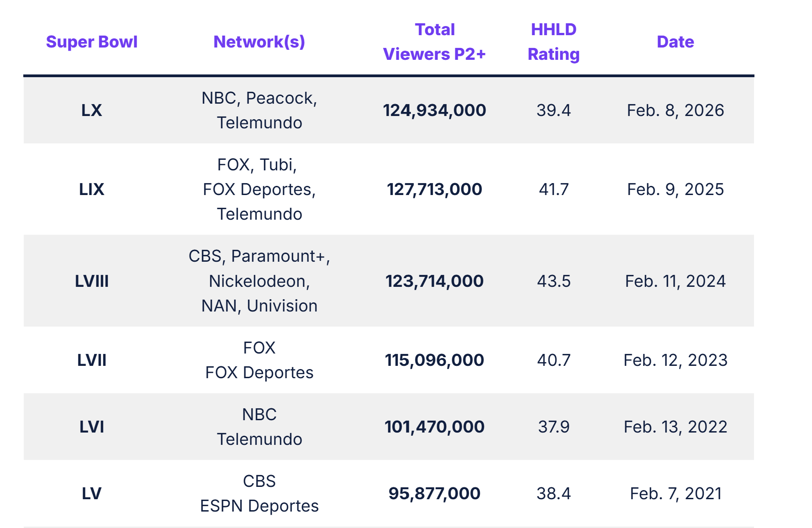Screen dimensions: 812x528
Task: Click the LX row label
Action: pyautogui.click(x=91, y=111)
